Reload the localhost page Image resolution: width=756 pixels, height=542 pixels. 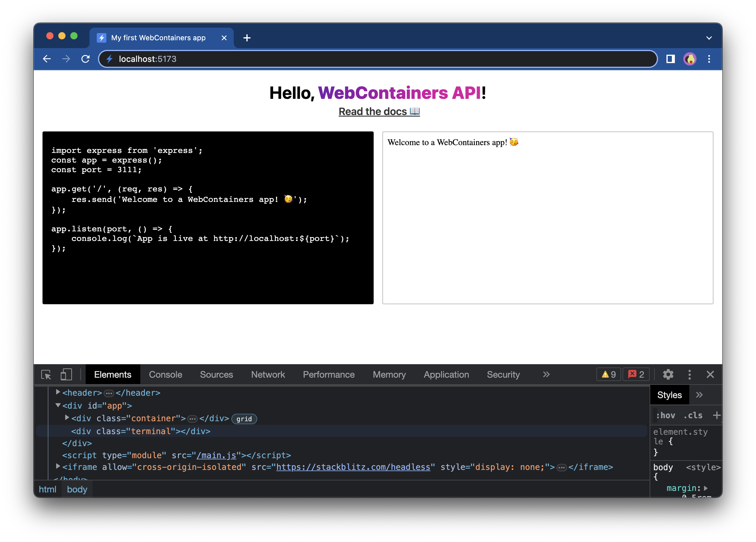85,59
